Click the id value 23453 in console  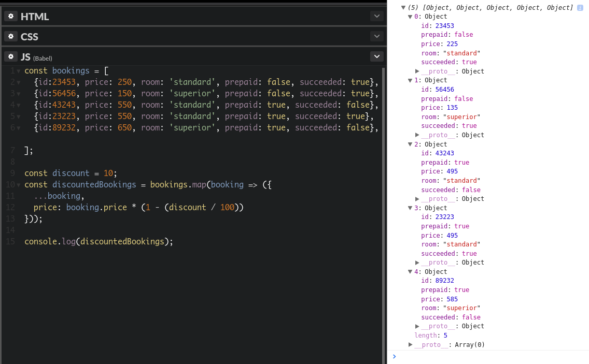click(445, 26)
